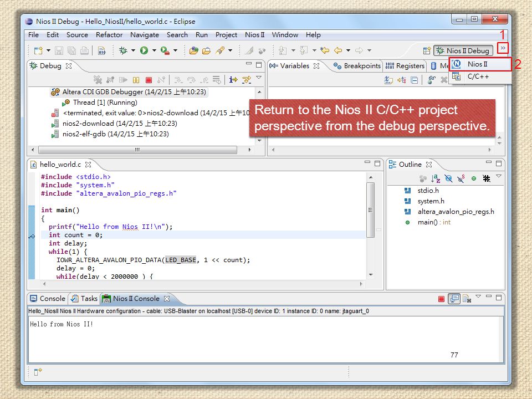Open the Outline view menu triangle

pos(499,176)
